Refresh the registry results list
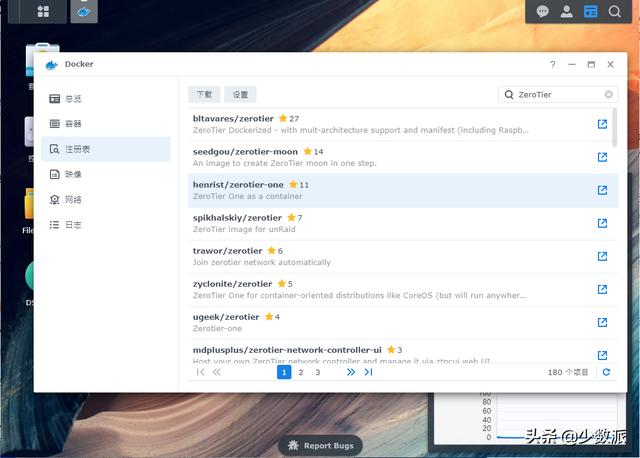The image size is (640, 458). (x=606, y=372)
